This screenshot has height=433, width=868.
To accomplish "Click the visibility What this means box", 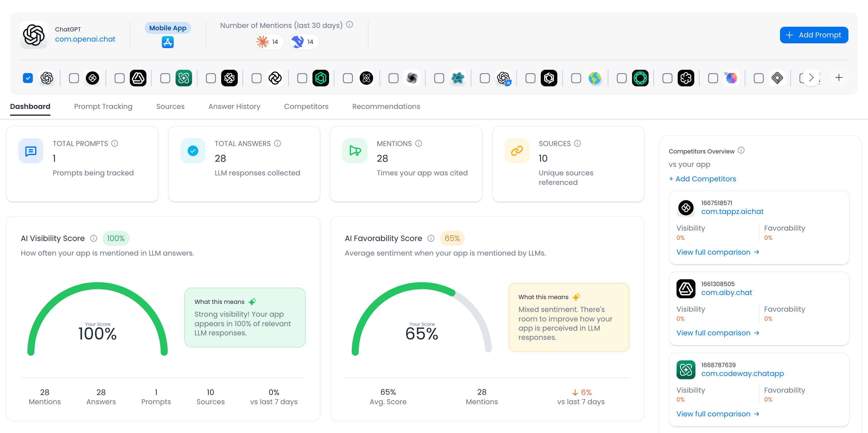I will tap(245, 317).
